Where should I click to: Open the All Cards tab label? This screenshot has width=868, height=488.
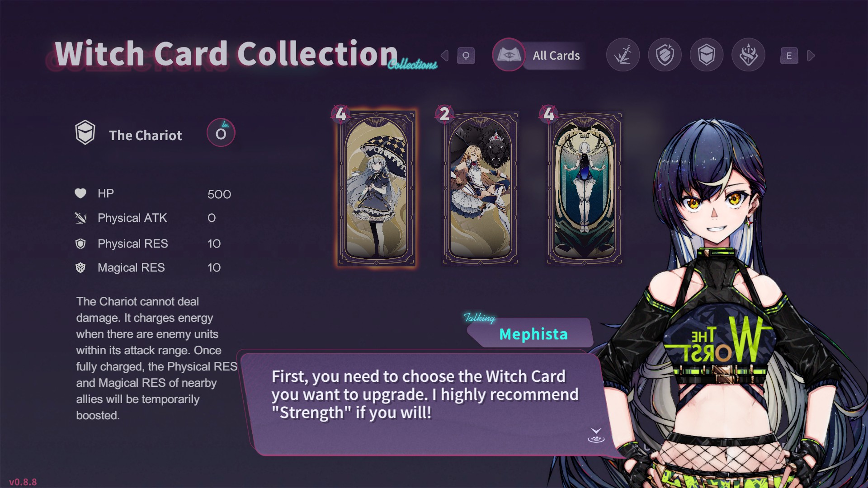(x=556, y=56)
